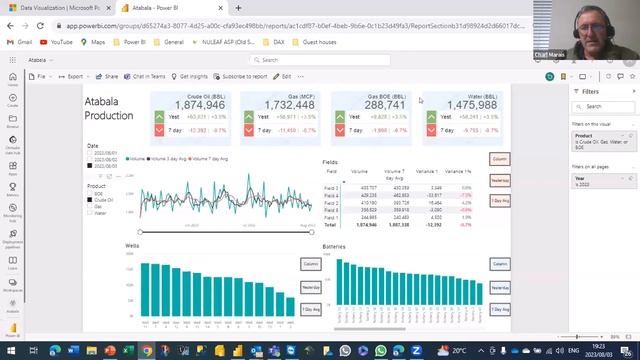Image resolution: width=640 pixels, height=360 pixels.
Task: Click Edit report button
Action: click(282, 76)
